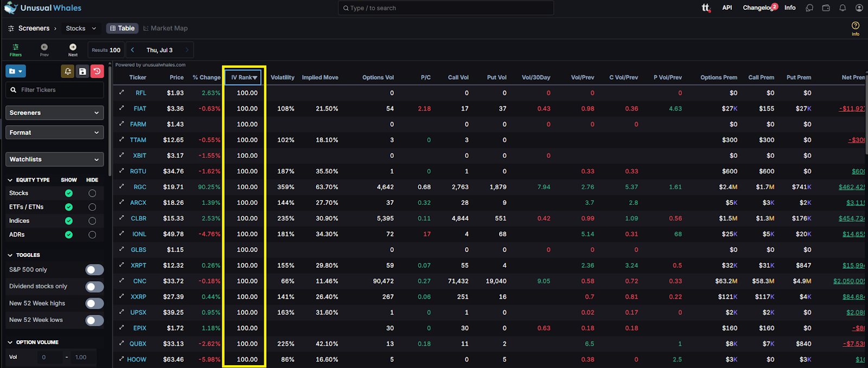Screen dimensions: 868x368
Task: Toggle Dividend stocks only switch
Action: click(x=94, y=287)
